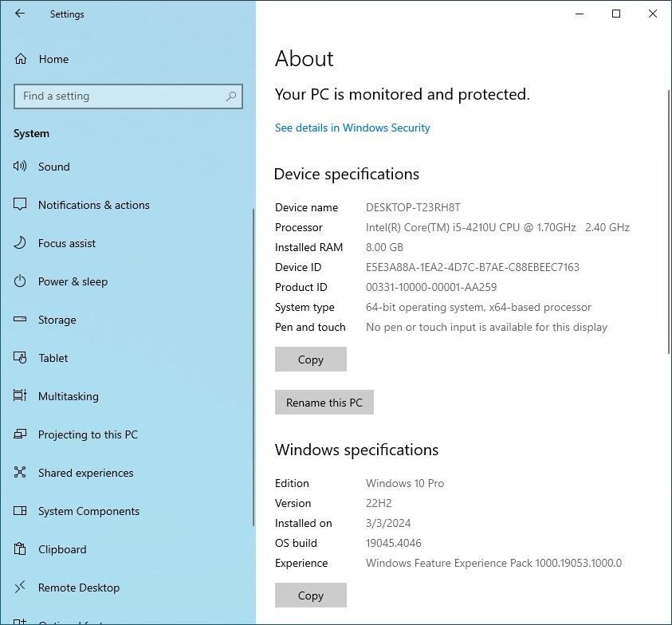
Task: Maximize the Settings window
Action: point(616,14)
